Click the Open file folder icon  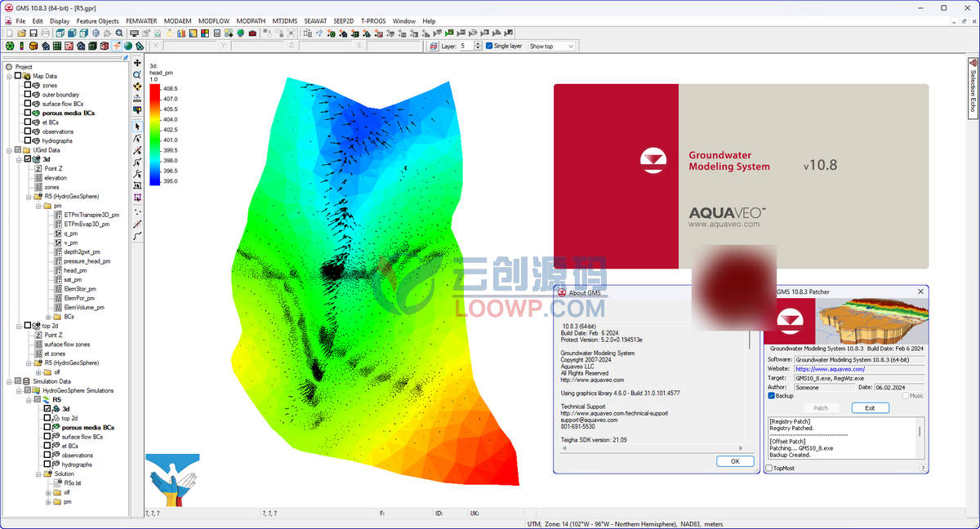[20, 33]
